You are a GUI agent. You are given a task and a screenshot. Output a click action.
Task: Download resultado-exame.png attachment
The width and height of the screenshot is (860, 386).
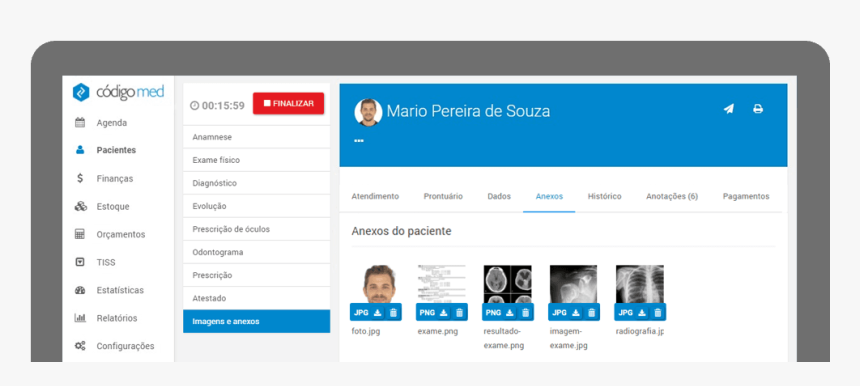[510, 313]
